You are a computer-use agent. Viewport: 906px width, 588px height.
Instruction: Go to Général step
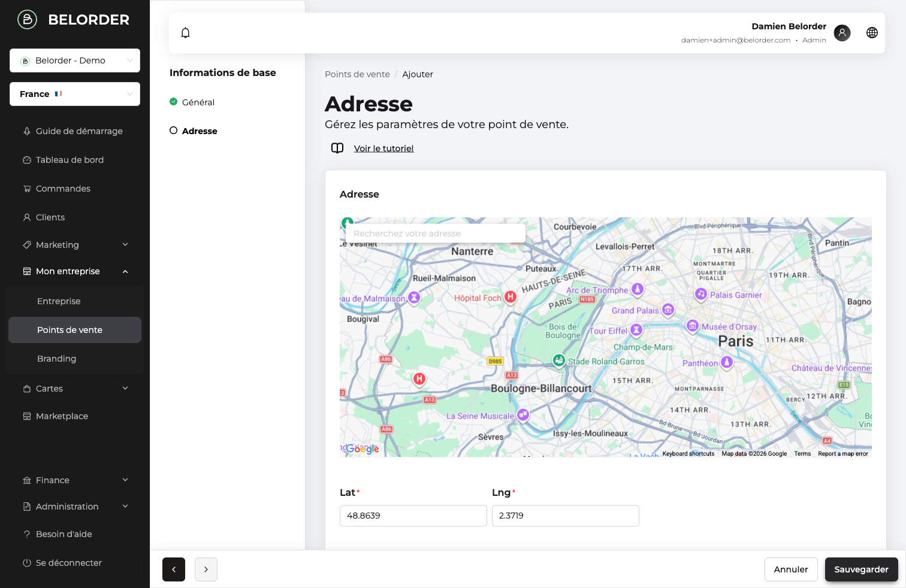click(x=192, y=102)
